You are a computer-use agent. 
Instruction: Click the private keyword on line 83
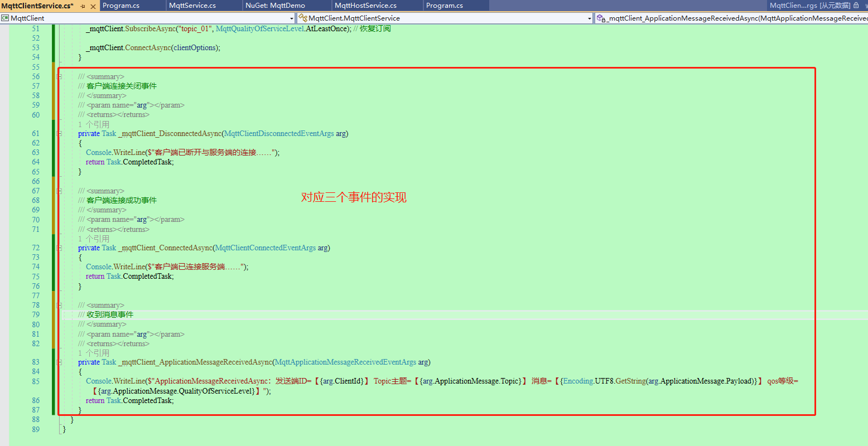pyautogui.click(x=89, y=362)
